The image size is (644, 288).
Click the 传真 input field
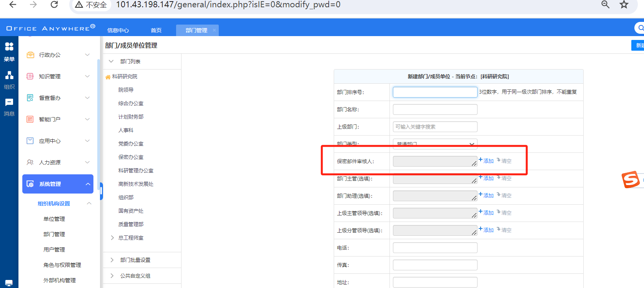coord(435,265)
